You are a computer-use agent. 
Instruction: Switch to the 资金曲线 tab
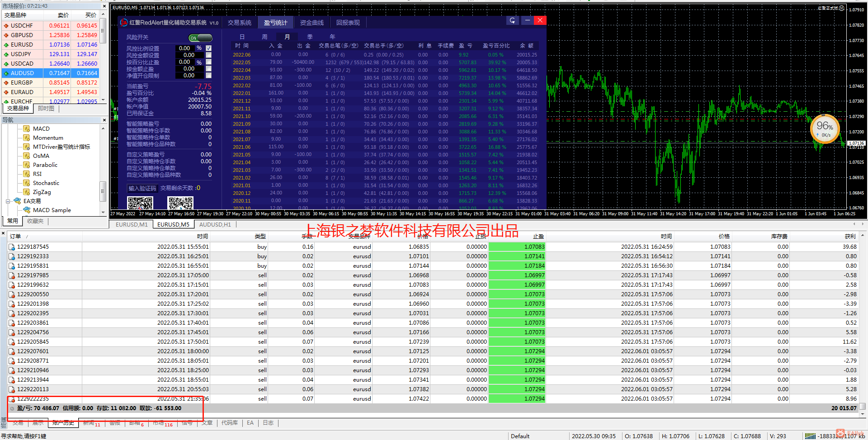pos(312,23)
